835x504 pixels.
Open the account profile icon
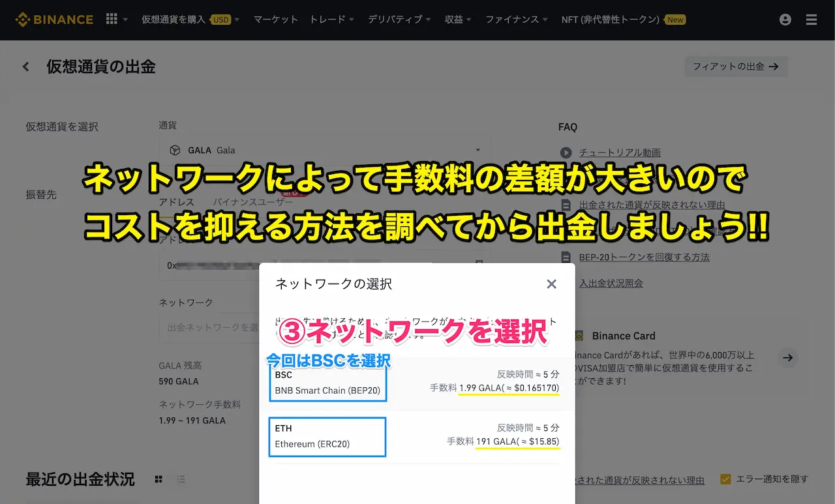(x=785, y=20)
